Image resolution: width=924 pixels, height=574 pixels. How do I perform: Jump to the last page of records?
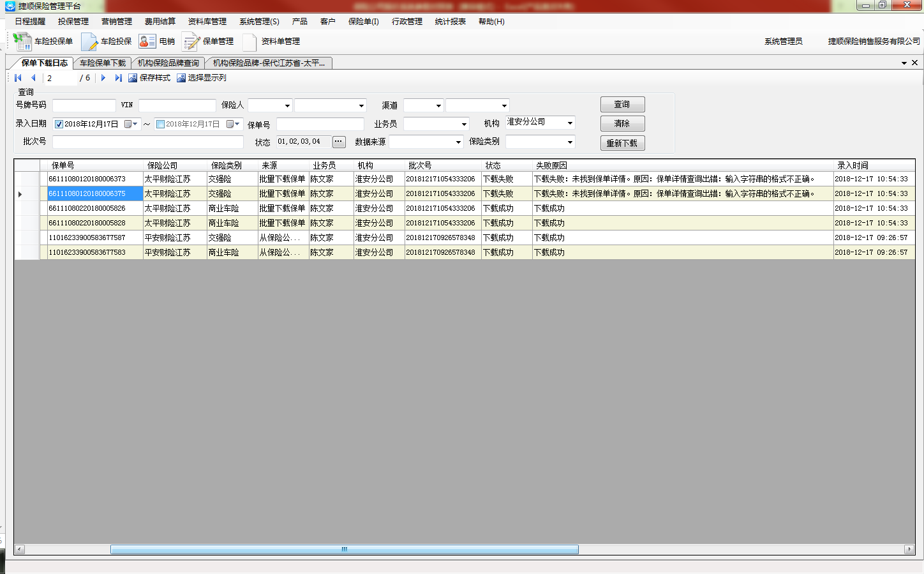[x=118, y=78]
